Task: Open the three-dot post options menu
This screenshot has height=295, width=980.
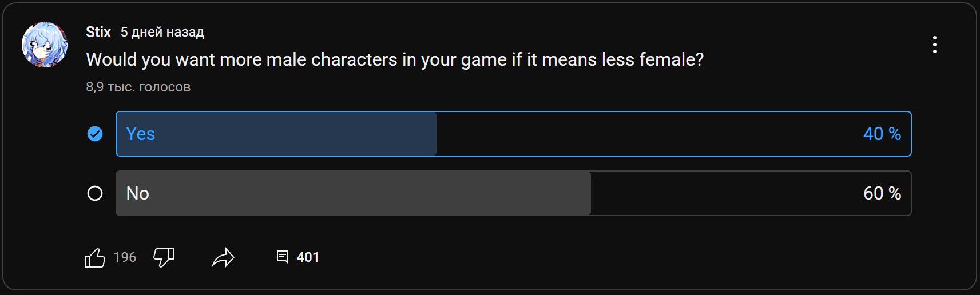Action: click(934, 45)
